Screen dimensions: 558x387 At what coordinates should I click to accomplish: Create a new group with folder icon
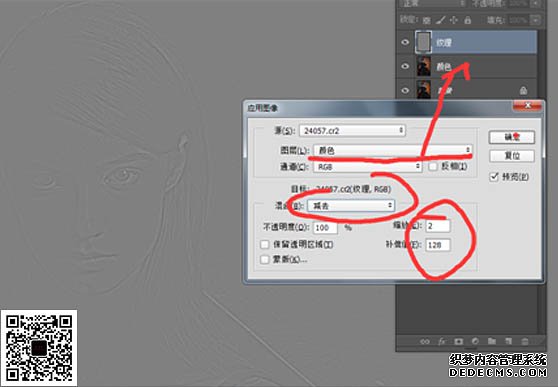(x=492, y=341)
